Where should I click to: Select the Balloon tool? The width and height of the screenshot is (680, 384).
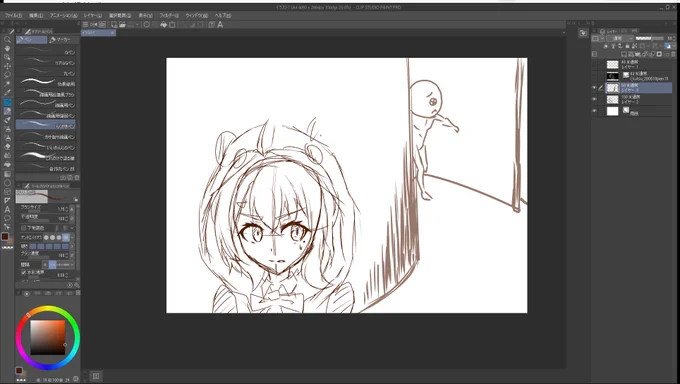pos(7,218)
